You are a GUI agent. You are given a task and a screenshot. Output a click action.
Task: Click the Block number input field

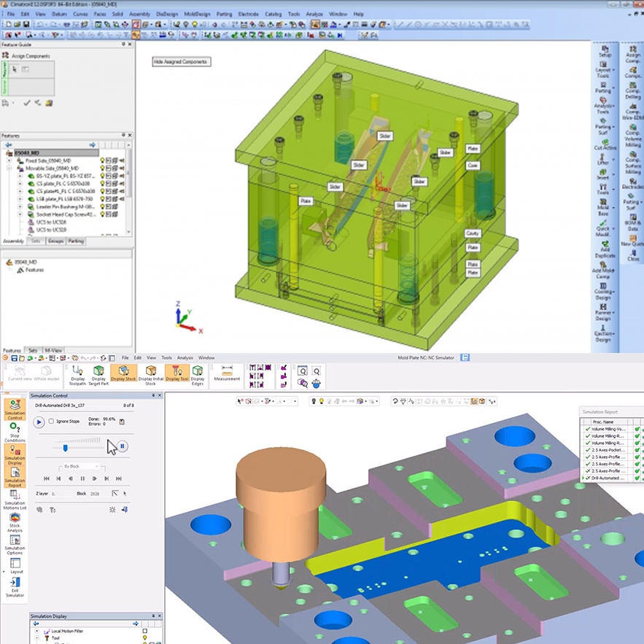click(98, 494)
